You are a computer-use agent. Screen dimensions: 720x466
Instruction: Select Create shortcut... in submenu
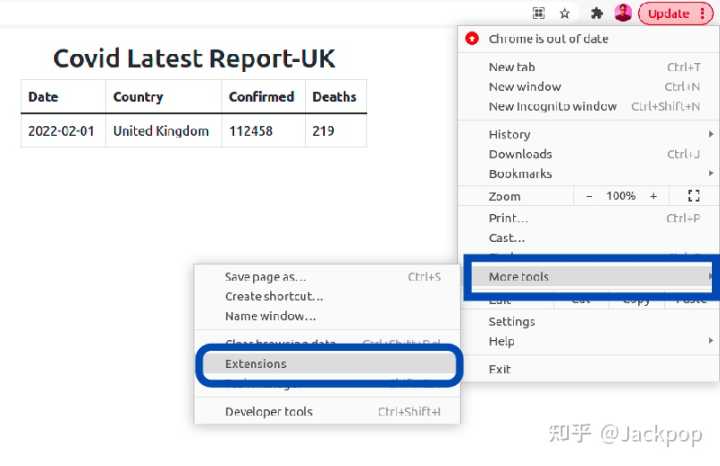[x=327, y=297]
